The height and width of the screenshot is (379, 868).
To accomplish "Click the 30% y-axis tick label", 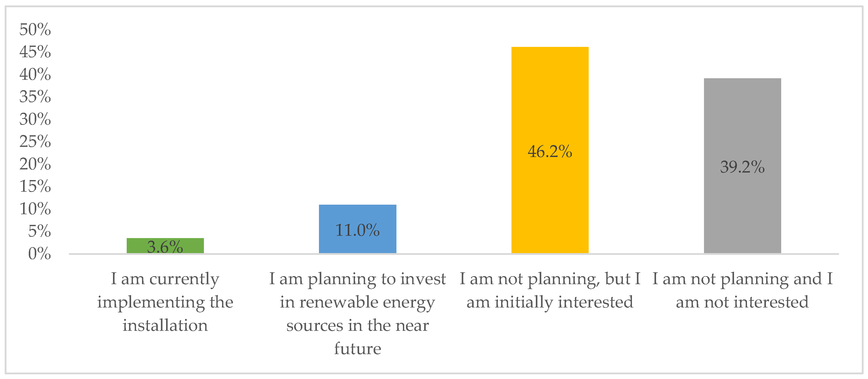I will point(35,119).
